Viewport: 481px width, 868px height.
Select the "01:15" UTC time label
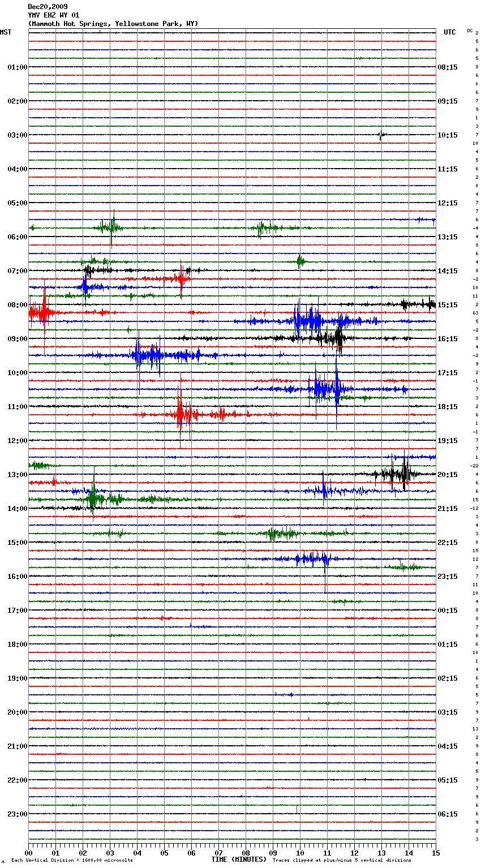click(448, 644)
